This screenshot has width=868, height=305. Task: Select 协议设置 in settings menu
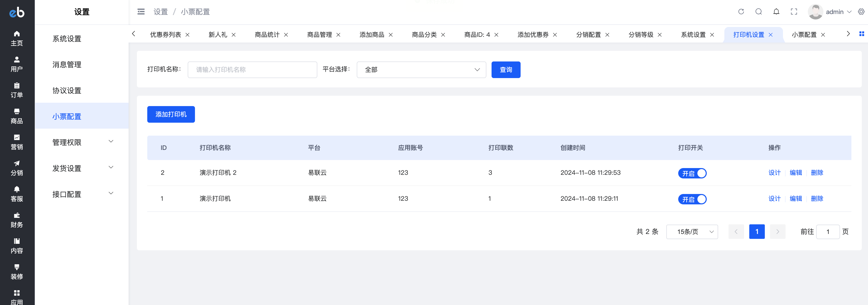(x=67, y=90)
